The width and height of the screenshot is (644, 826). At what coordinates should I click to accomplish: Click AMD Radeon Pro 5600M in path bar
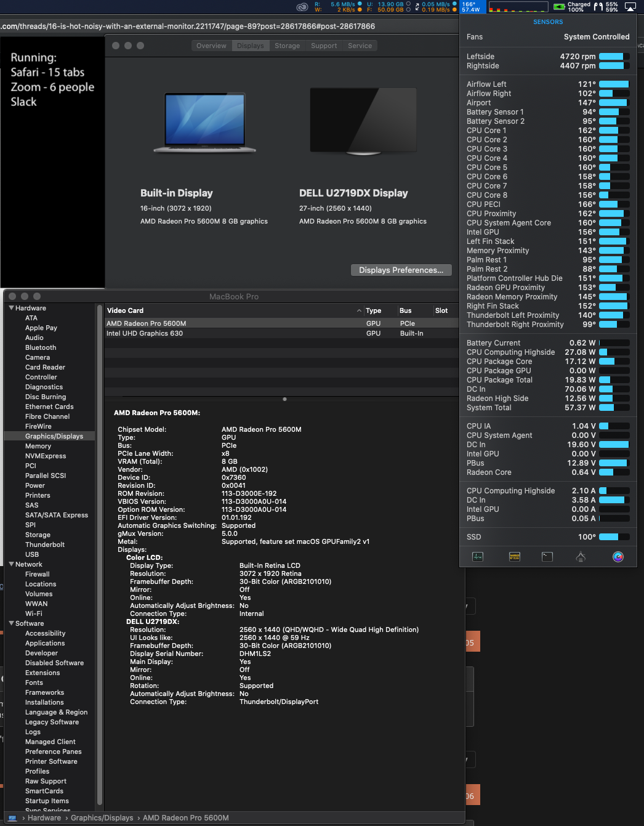click(x=186, y=818)
